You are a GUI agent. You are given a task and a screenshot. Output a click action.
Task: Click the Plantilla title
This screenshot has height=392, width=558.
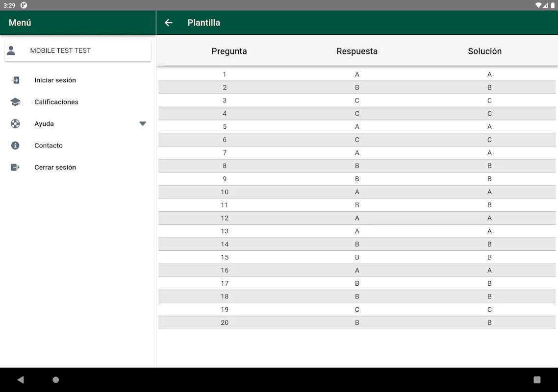pos(204,23)
